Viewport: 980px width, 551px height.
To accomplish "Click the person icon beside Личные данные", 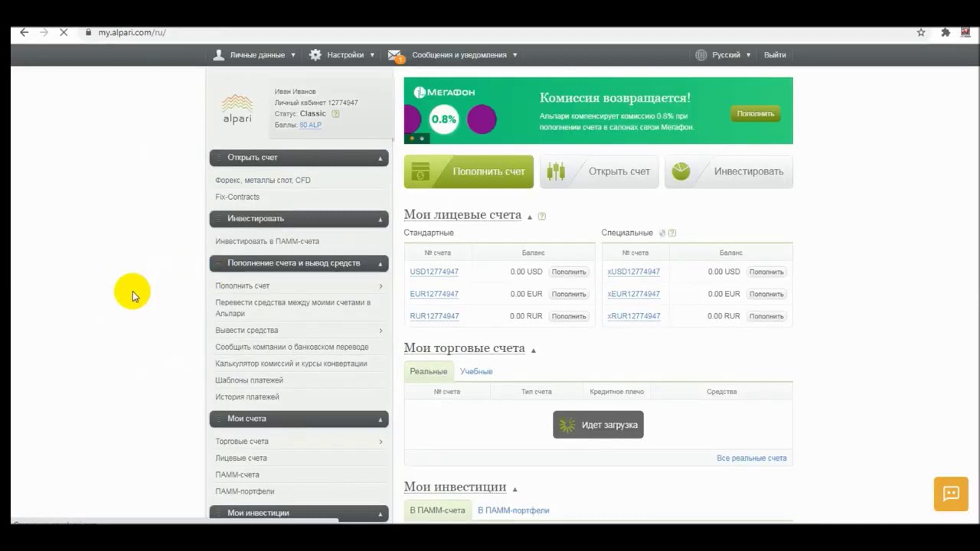I will [219, 54].
